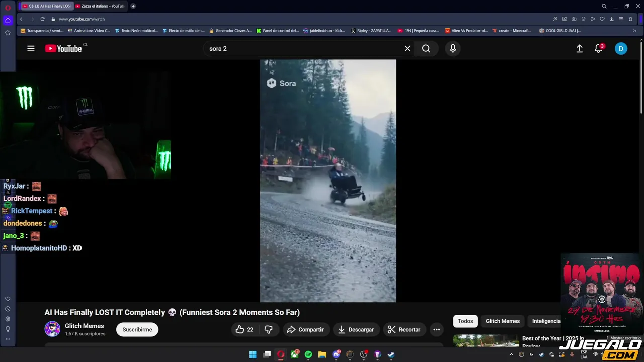Open the Glitch Memes channel name
The width and height of the screenshot is (644, 362).
[85, 326]
